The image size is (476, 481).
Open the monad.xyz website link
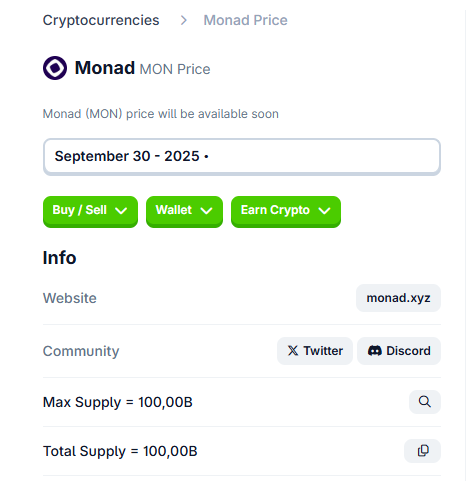pos(398,298)
